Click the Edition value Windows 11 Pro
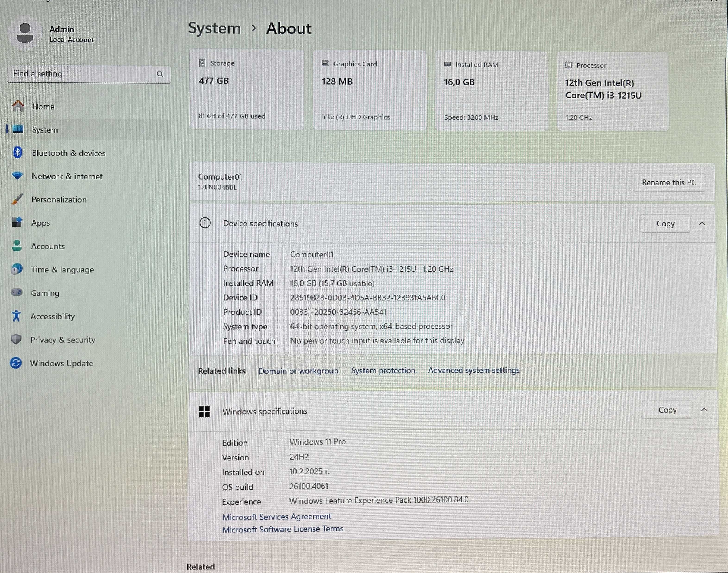Screen dimensions: 728x573 [318, 442]
